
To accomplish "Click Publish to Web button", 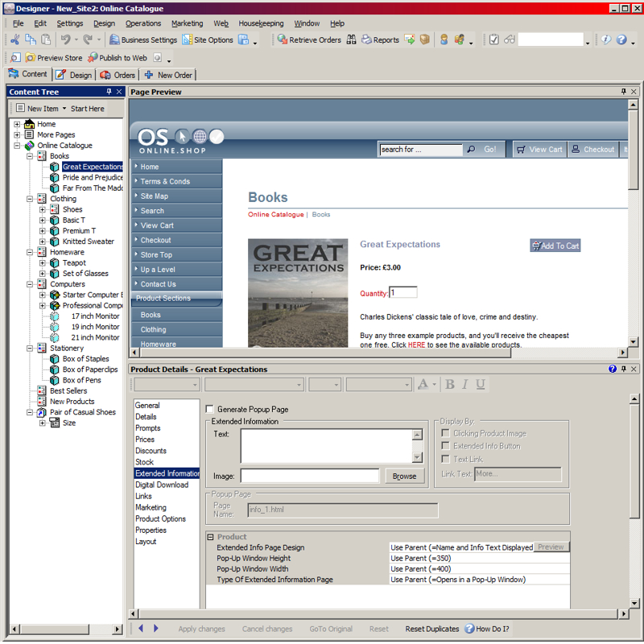I will point(118,58).
